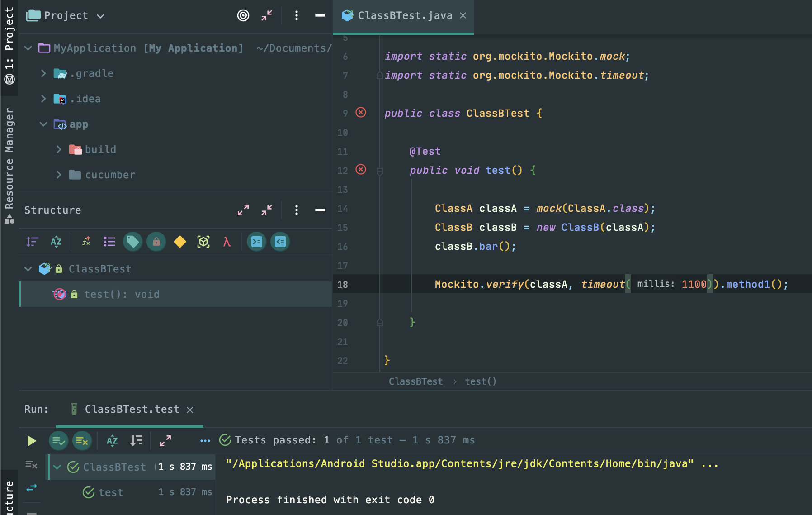Screen dimensions: 812x515
Task: Collapse all in Project panel
Action: [267, 15]
